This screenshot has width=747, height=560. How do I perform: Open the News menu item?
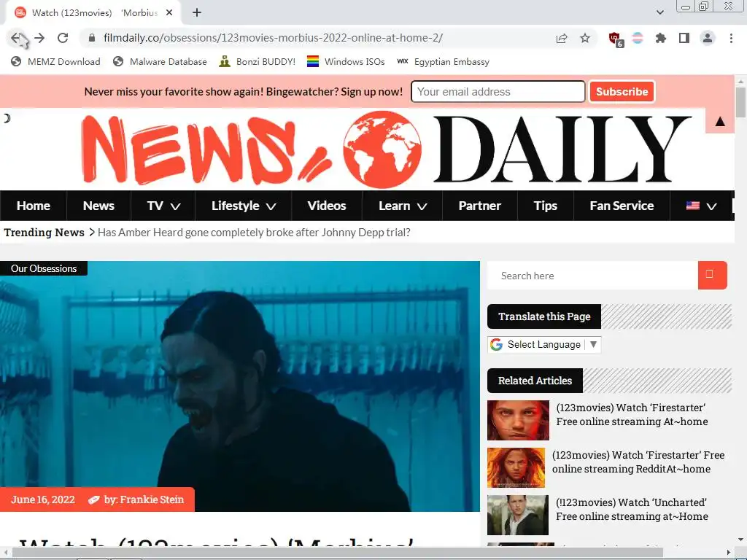(98, 206)
